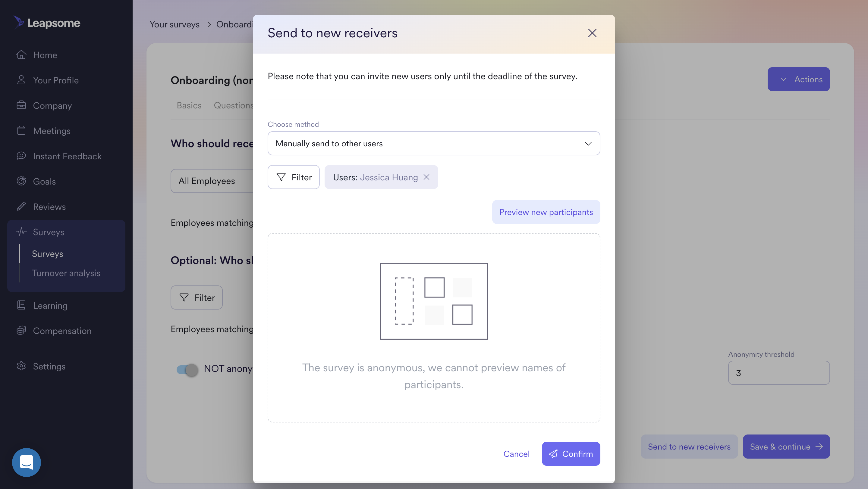Open the All Employees selector
The width and height of the screenshot is (868, 489).
[212, 181]
